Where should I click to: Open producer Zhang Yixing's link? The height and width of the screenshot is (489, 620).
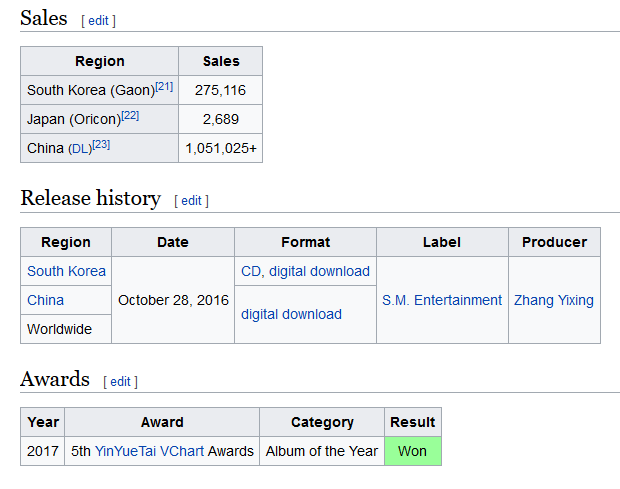pyautogui.click(x=553, y=300)
